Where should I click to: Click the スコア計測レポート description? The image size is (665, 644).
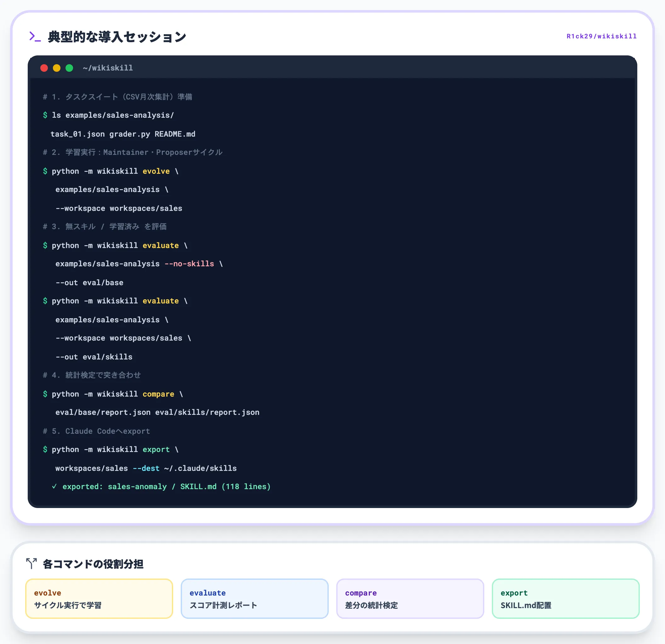(x=223, y=605)
